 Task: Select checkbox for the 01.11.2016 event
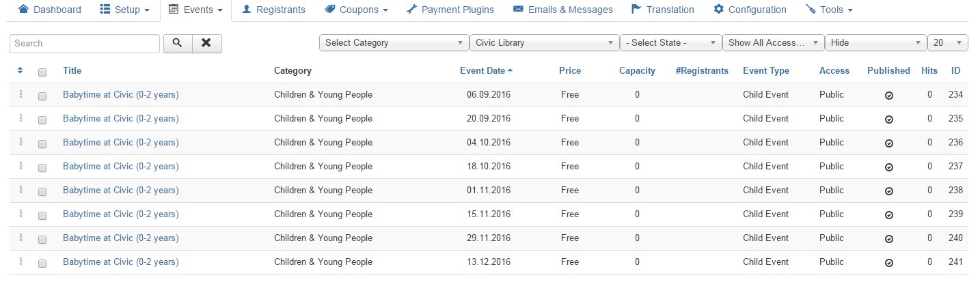pyautogui.click(x=42, y=192)
